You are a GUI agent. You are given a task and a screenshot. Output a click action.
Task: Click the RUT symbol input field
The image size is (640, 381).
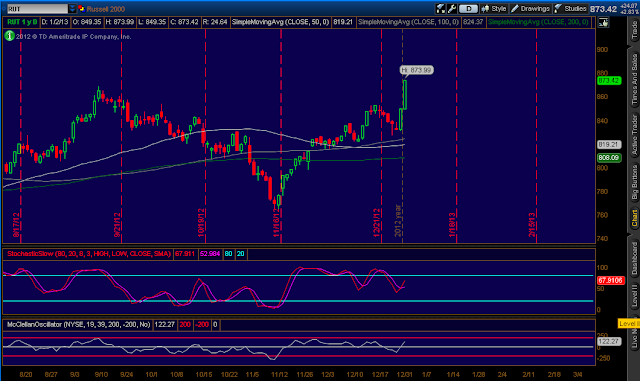pos(38,9)
